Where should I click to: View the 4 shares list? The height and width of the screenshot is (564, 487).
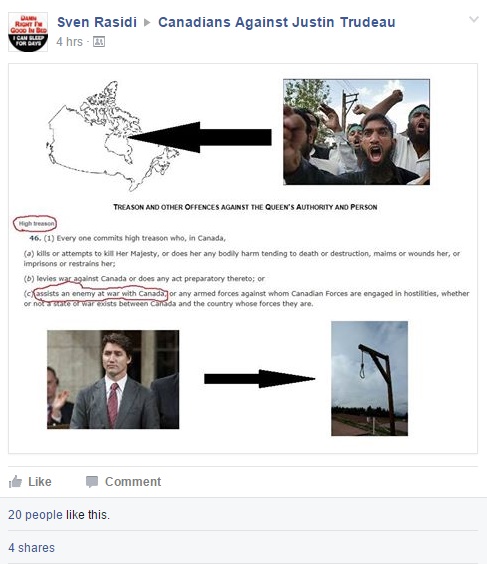click(x=31, y=548)
